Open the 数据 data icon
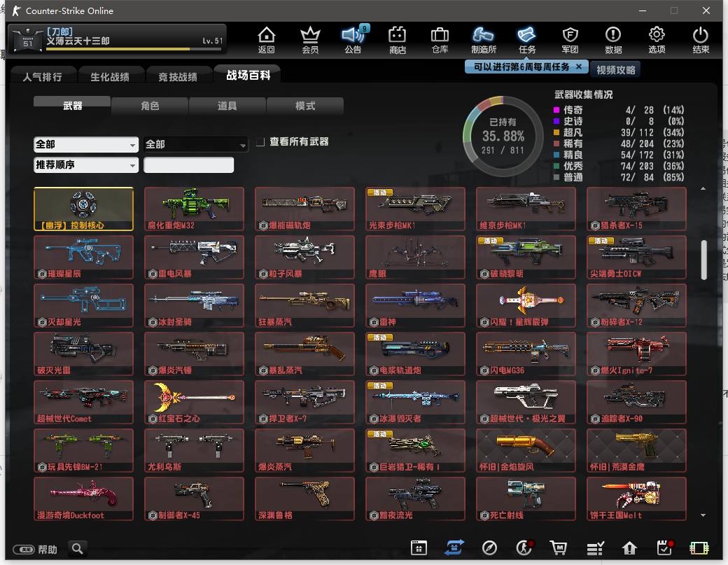Image resolution: width=728 pixels, height=565 pixels. coord(613,40)
